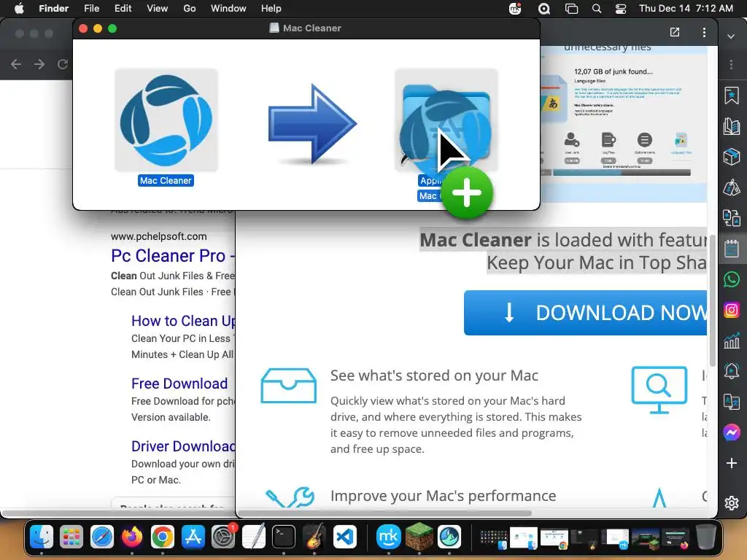Open the File menu
747x560 pixels.
pos(91,9)
